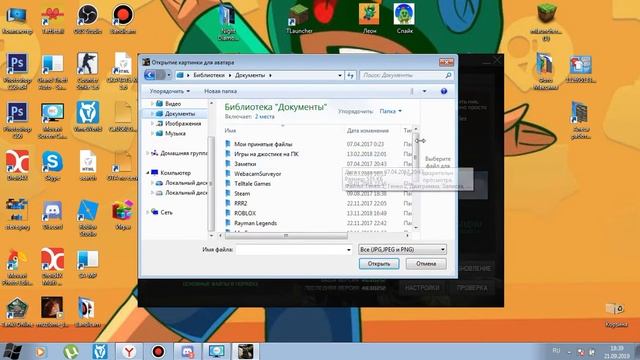The height and width of the screenshot is (360, 640).
Task: Click the Back arrow in the file dialog
Action: [x=150, y=75]
